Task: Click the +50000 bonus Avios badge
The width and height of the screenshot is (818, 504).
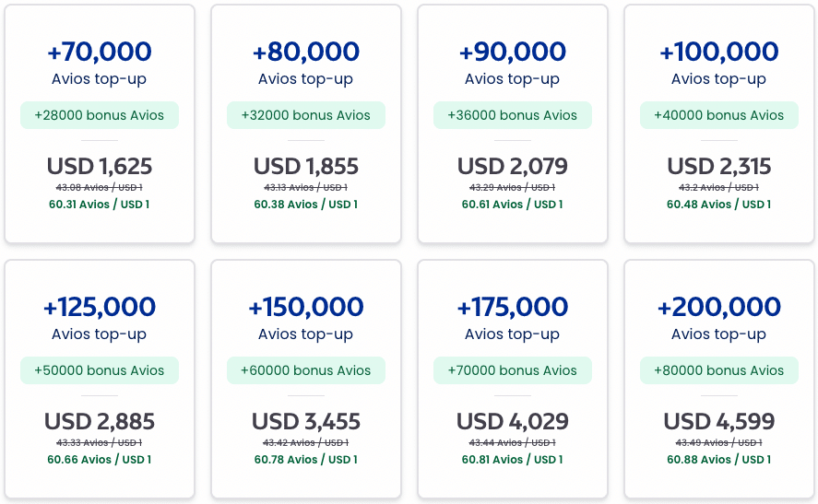Action: (100, 370)
